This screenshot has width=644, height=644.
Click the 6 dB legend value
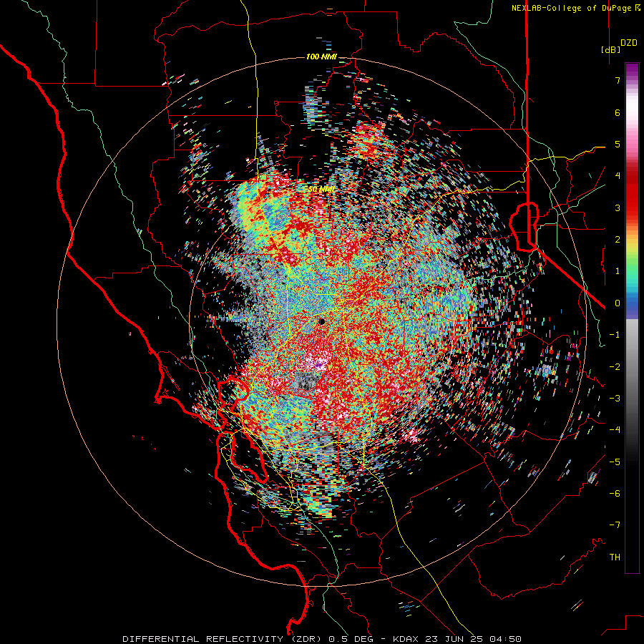point(618,112)
